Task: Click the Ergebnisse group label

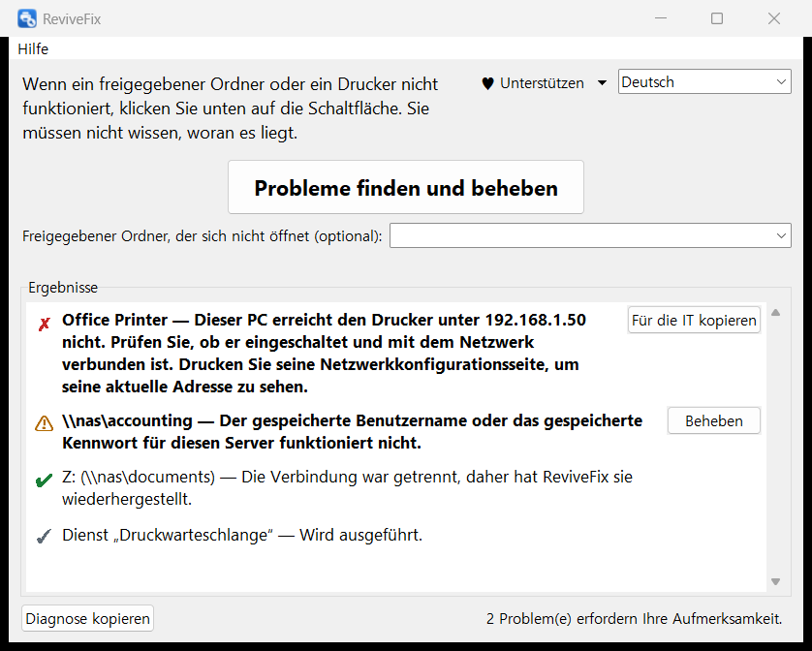Action: coord(63,288)
